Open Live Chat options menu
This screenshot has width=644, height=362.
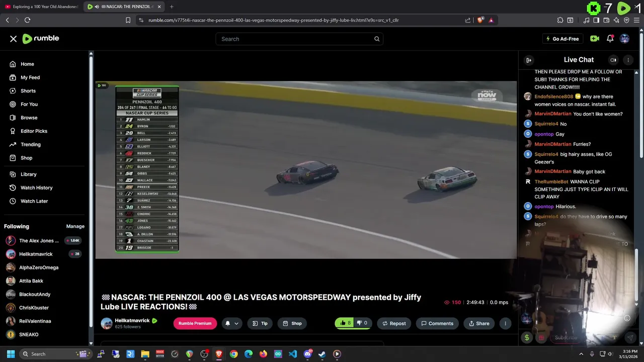click(628, 60)
